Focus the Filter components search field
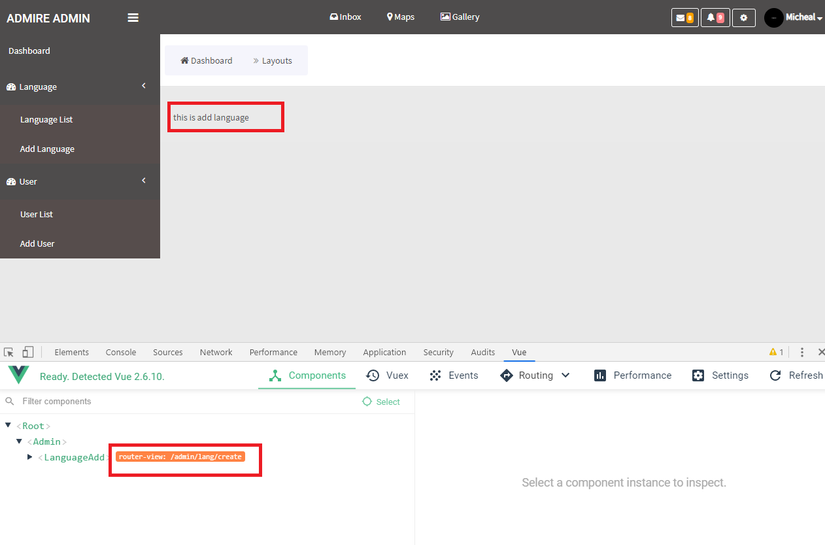Screen dimensions: 825x545 pos(179,401)
